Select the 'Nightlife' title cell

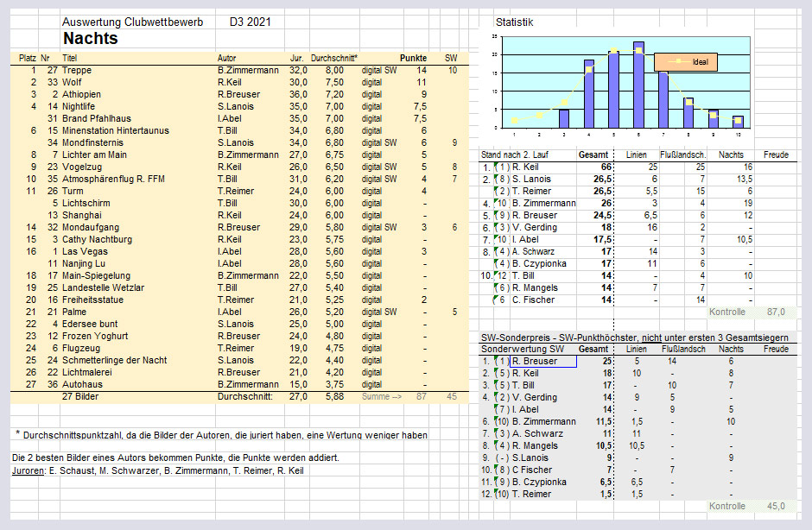(x=79, y=107)
